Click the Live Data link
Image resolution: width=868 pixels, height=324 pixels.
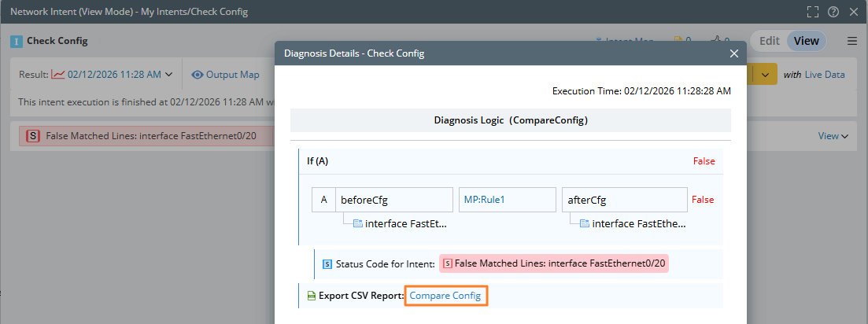825,75
